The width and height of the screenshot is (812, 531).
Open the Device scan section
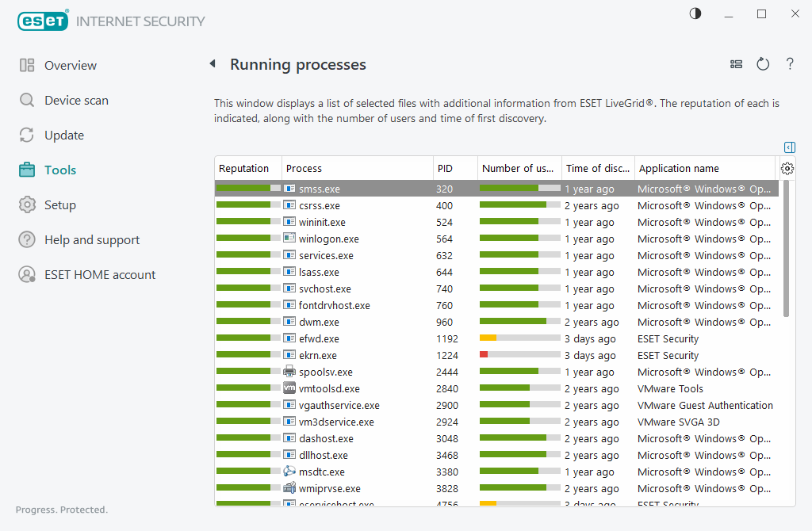[x=77, y=101]
